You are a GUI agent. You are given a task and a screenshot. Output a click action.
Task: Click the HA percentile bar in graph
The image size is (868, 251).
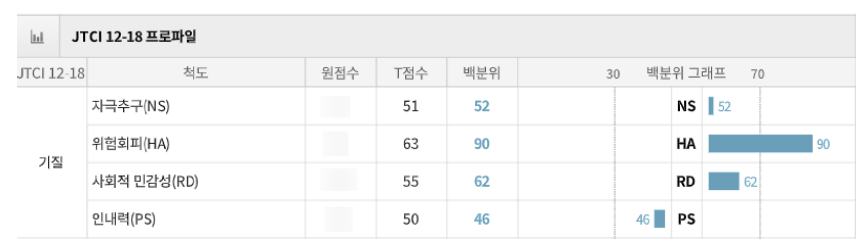click(x=760, y=144)
